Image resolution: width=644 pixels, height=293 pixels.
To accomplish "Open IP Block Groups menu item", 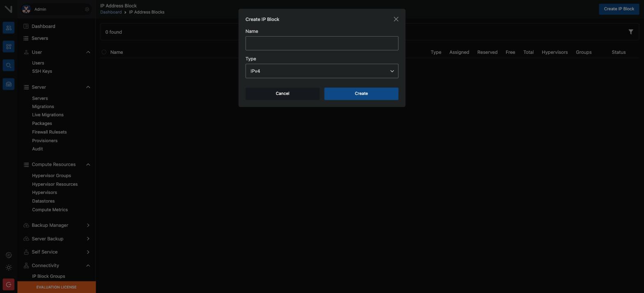I will [x=48, y=276].
